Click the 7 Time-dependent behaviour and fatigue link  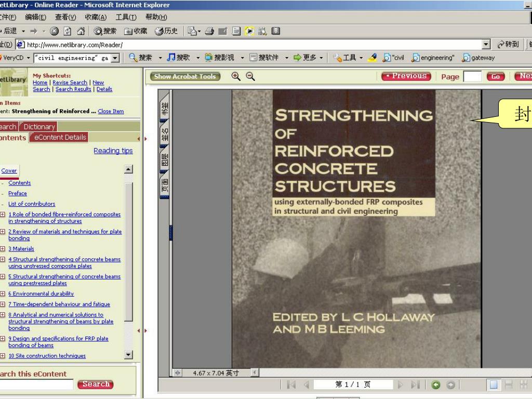(x=59, y=304)
